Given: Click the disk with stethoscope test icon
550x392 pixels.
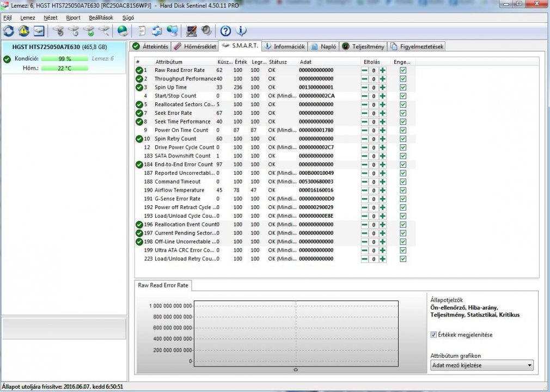Looking at the screenshot, I should coord(59,31).
